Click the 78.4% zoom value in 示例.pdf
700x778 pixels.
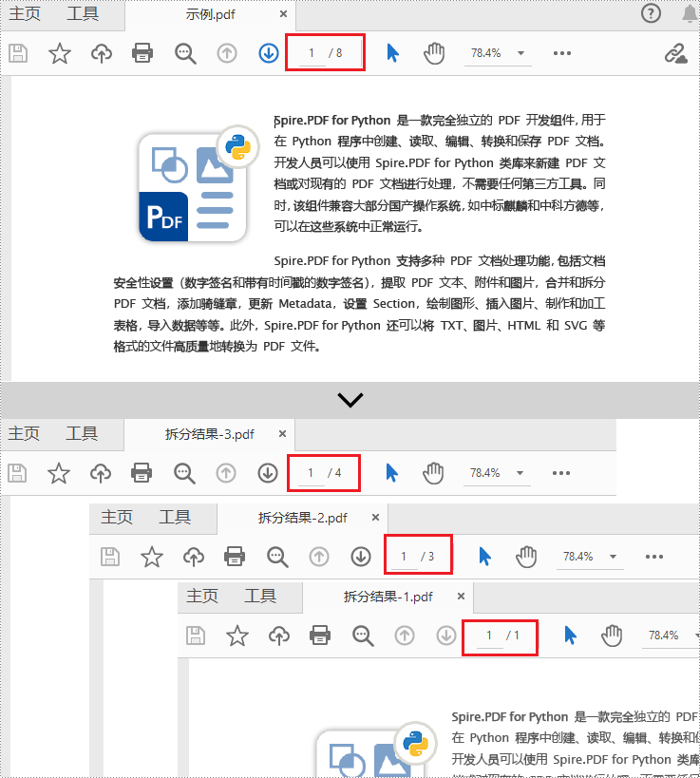point(485,53)
